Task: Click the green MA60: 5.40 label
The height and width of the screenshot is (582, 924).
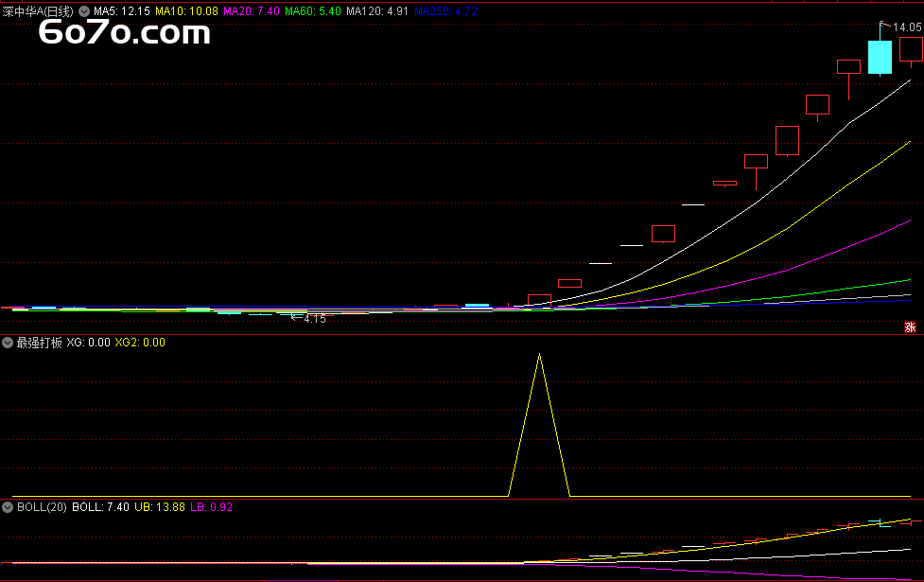Action: 313,11
